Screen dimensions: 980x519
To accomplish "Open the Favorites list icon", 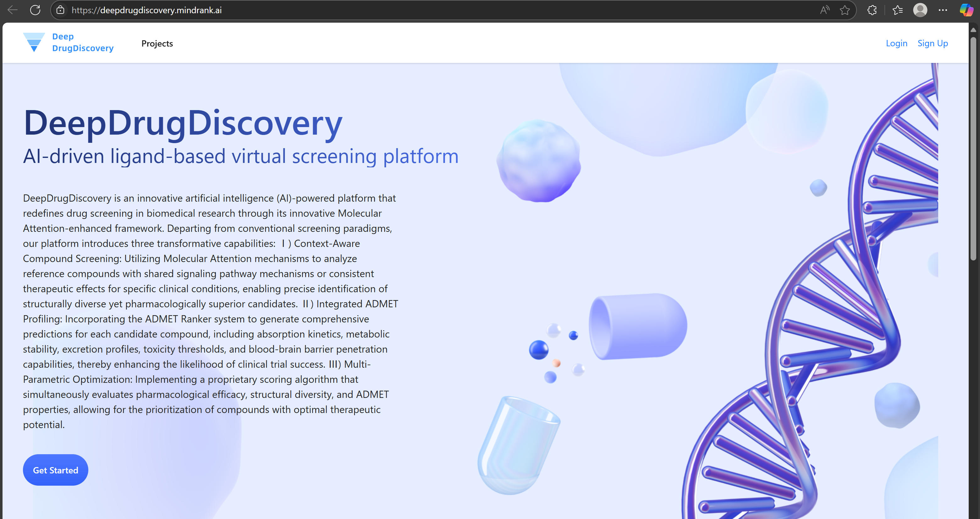I will tap(897, 10).
